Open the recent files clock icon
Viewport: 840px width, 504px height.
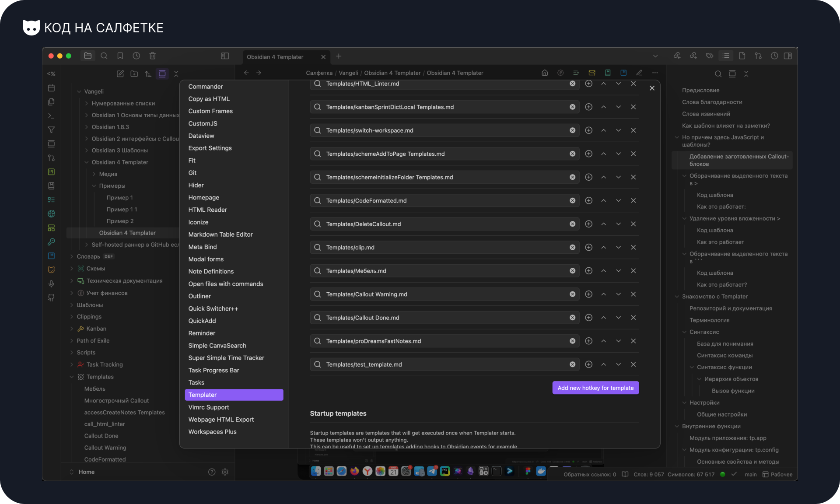[136, 56]
